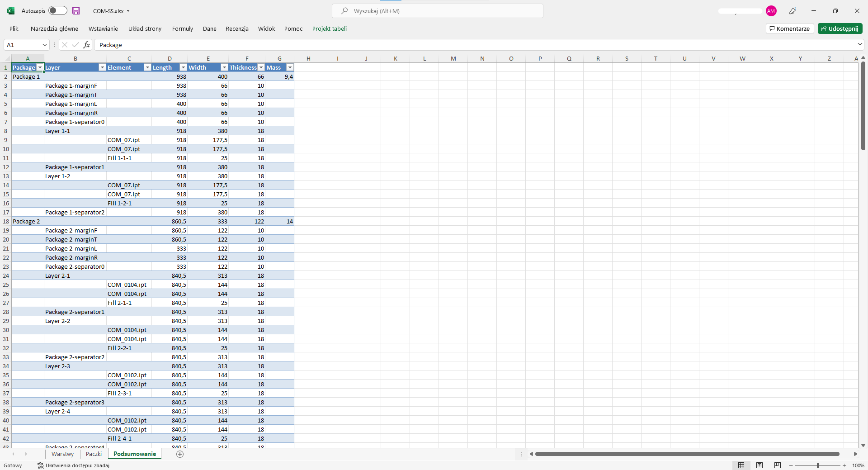Click the search magnifier icon
Screen dimensions: 868x470
pos(344,11)
